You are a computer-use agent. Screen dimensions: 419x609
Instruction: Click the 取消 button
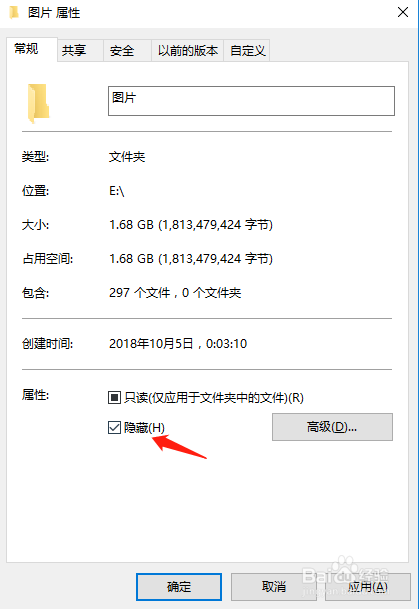pos(273,586)
